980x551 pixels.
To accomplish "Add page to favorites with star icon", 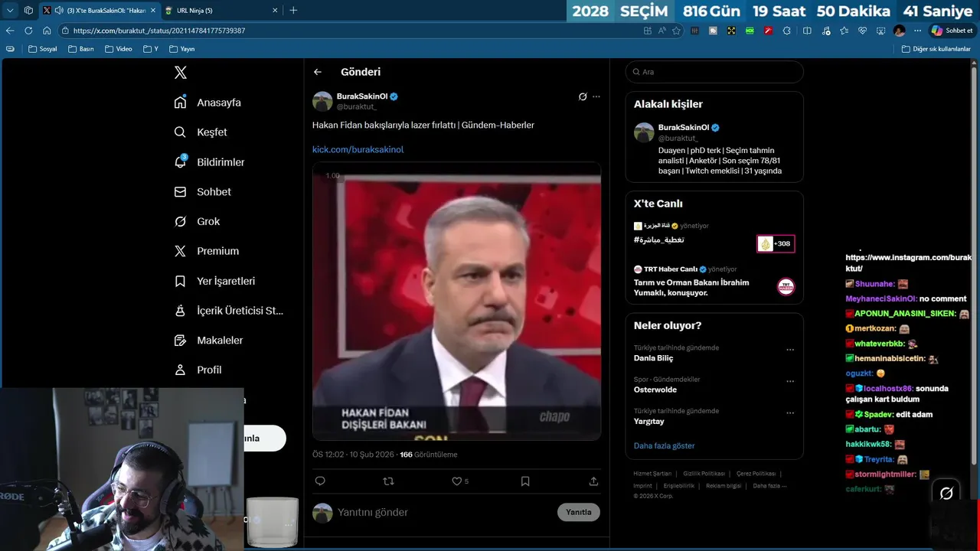I will tap(676, 31).
